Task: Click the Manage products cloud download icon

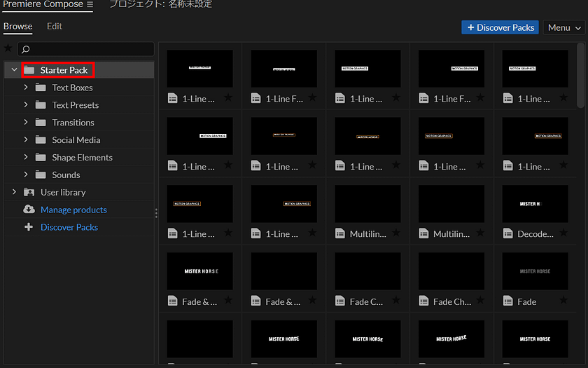Action: [29, 210]
